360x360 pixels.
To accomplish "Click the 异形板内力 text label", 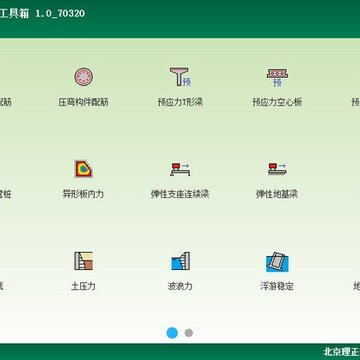I will click(x=83, y=194).
